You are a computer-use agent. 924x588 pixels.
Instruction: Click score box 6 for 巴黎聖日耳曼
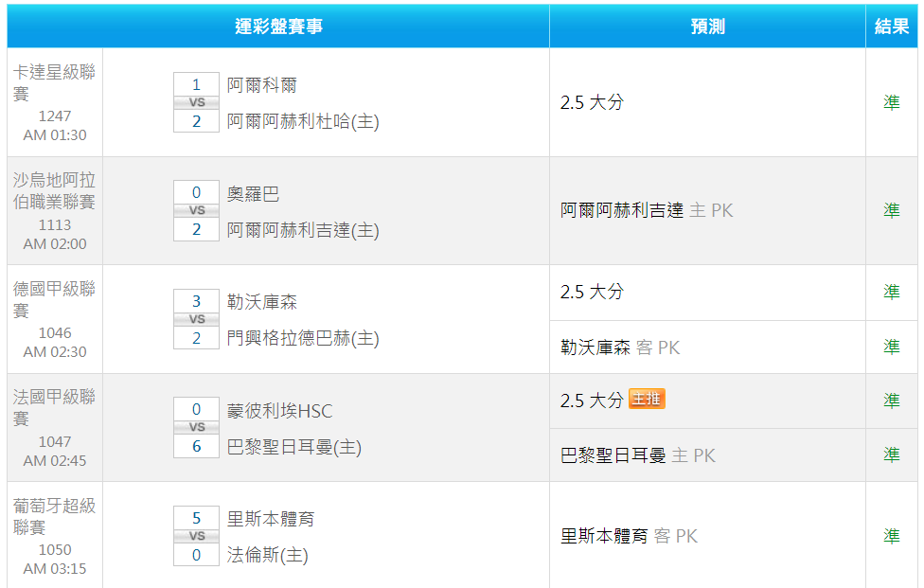(x=196, y=446)
